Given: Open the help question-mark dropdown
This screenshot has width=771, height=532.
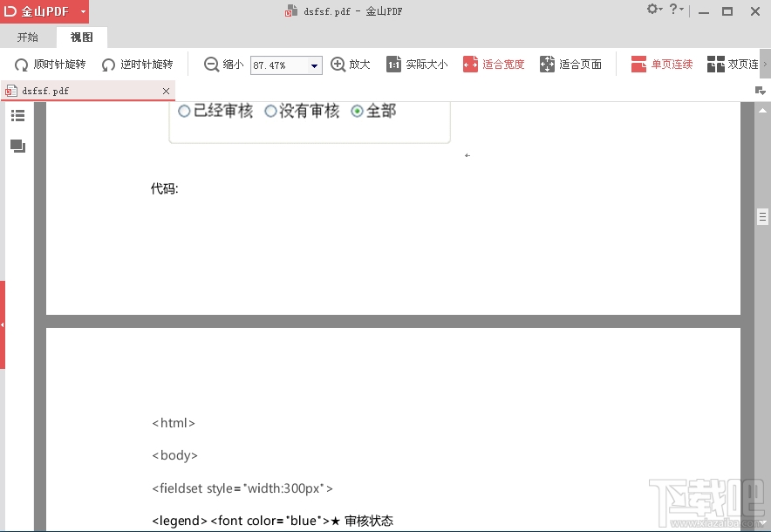Looking at the screenshot, I should pos(672,10).
